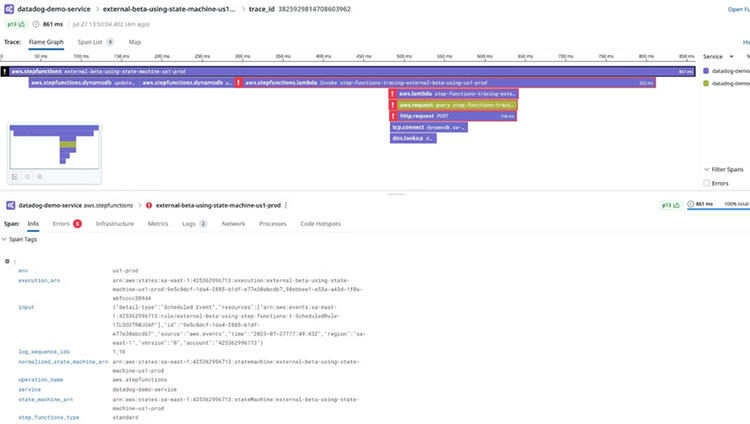Screen dimensions: 750x424
Task: Click the span count badge on the Span List tab
Action: [110, 42]
